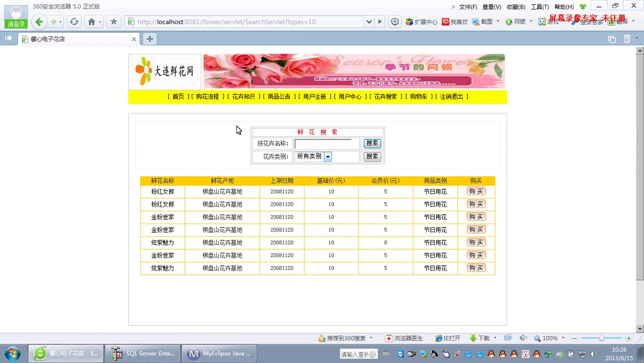Click the zoom slider handle in the status bar
The width and height of the screenshot is (644, 363).
[601, 338]
